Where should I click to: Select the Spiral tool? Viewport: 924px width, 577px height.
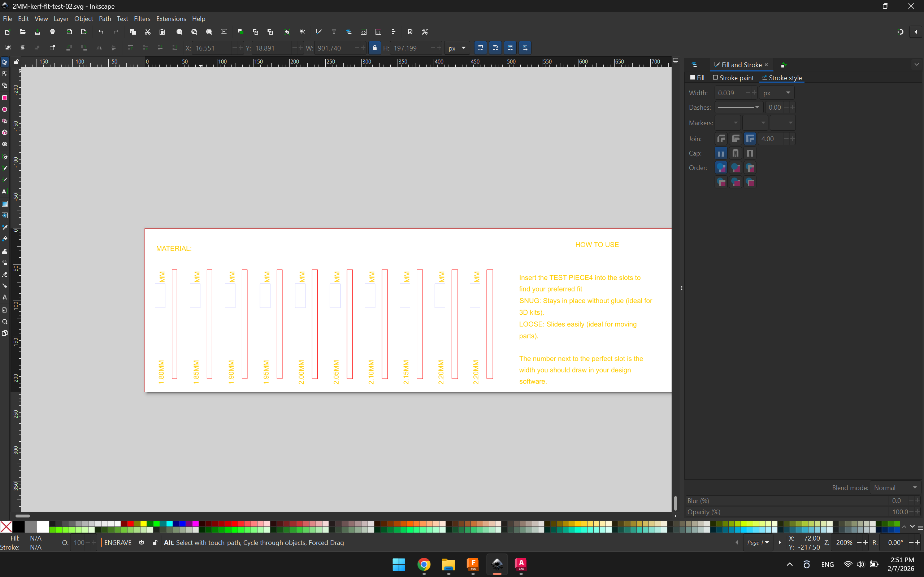click(5, 144)
